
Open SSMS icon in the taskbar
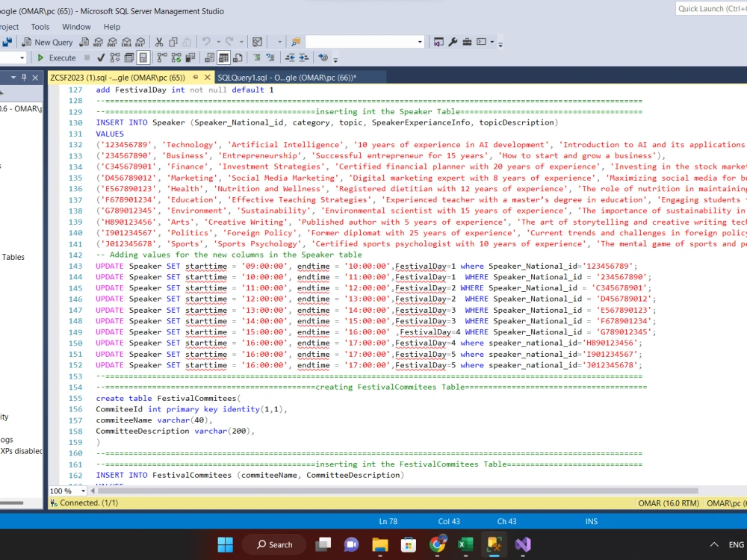pyautogui.click(x=493, y=544)
